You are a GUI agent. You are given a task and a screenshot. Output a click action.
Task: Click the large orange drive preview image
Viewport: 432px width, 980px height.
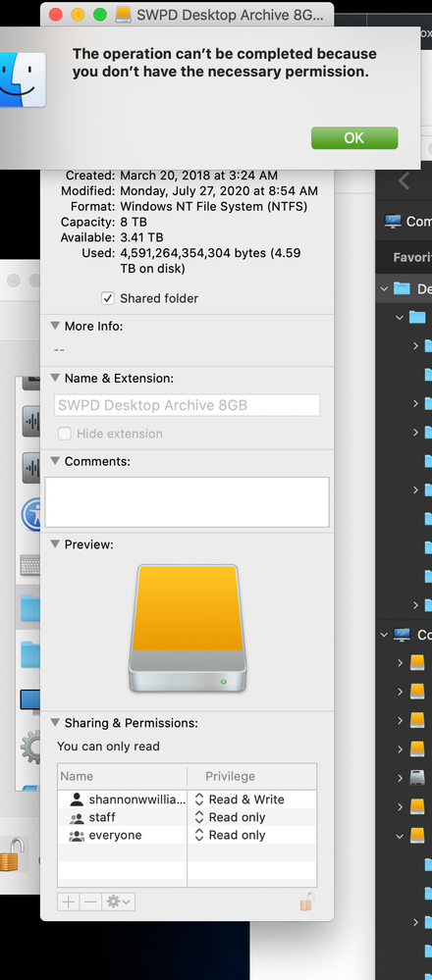(188, 628)
